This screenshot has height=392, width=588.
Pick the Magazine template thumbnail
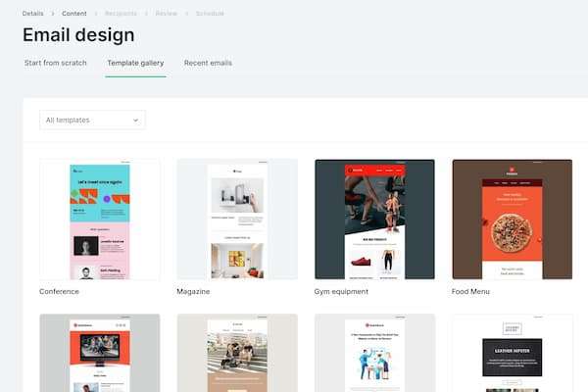pos(237,220)
